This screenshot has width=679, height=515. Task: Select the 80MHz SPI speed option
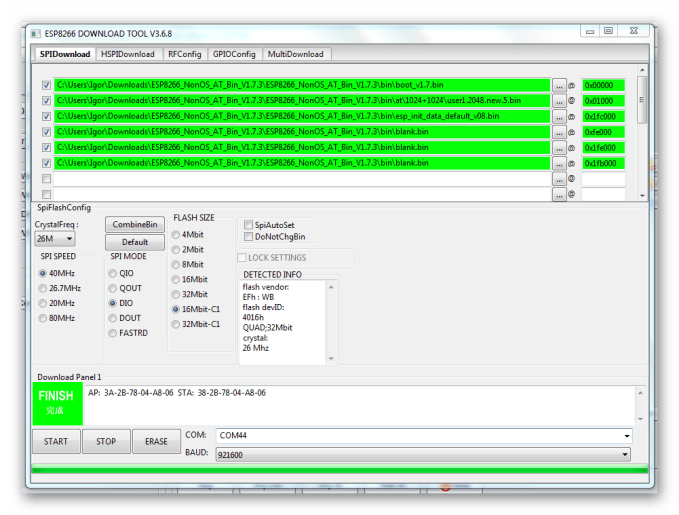point(42,319)
